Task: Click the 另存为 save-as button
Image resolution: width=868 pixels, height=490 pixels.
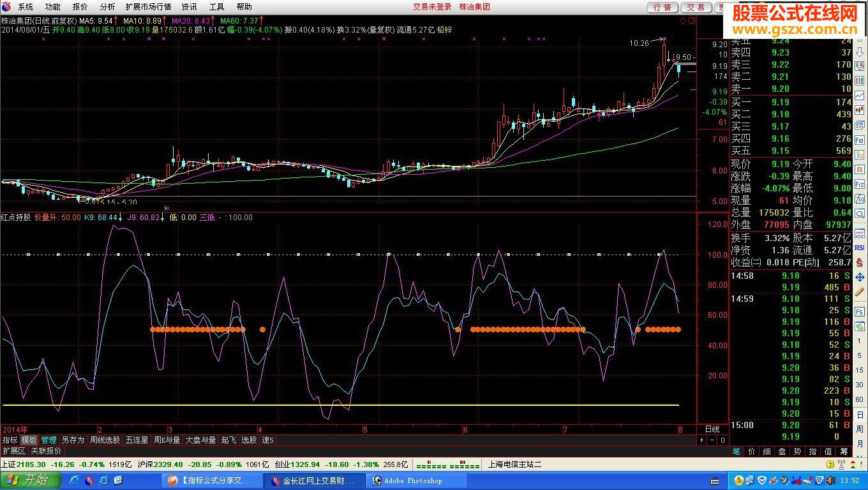Action: tap(73, 440)
